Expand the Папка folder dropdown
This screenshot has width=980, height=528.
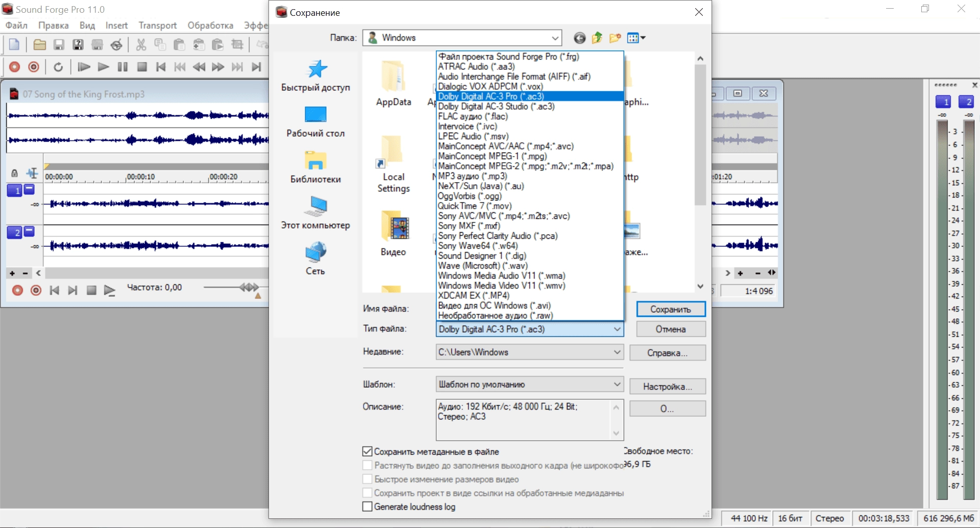555,38
